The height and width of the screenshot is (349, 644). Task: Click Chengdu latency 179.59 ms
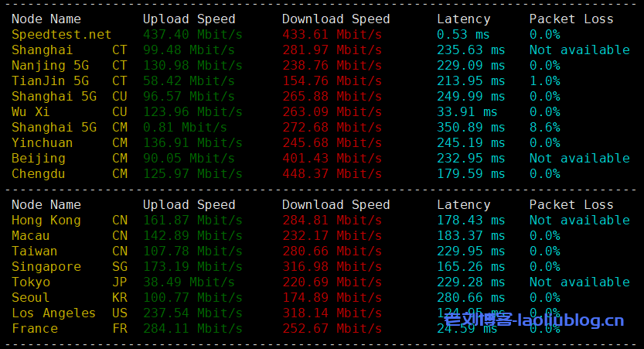[x=471, y=174]
